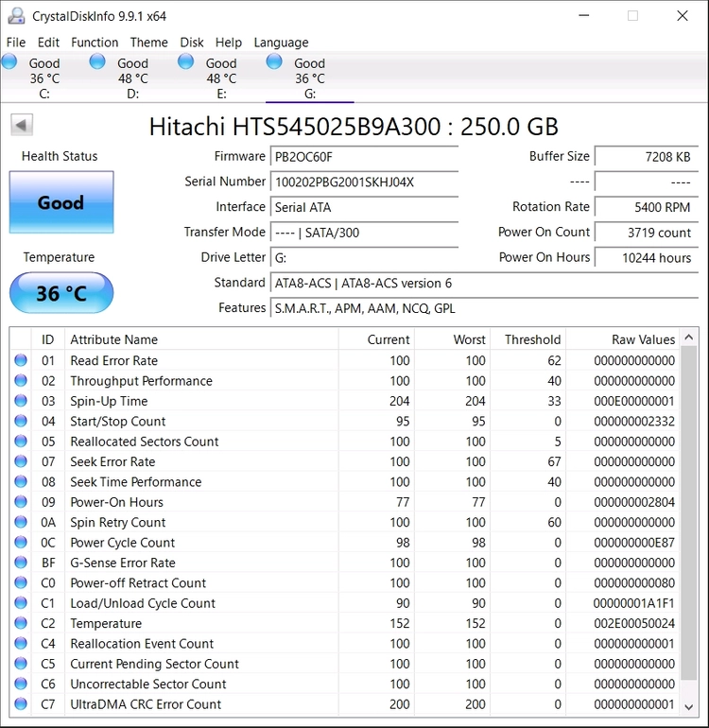709x728 pixels.
Task: Click status dot of Temperature attribute row
Action: 21,623
